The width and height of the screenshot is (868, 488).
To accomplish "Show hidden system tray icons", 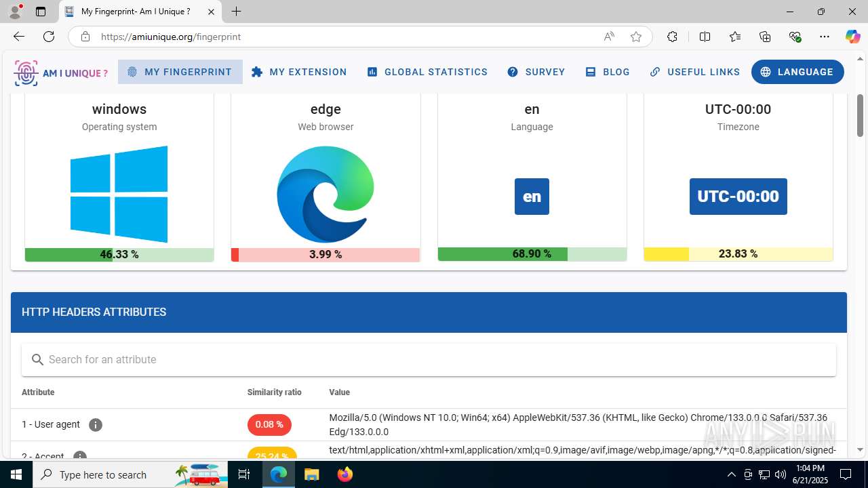I will click(731, 474).
